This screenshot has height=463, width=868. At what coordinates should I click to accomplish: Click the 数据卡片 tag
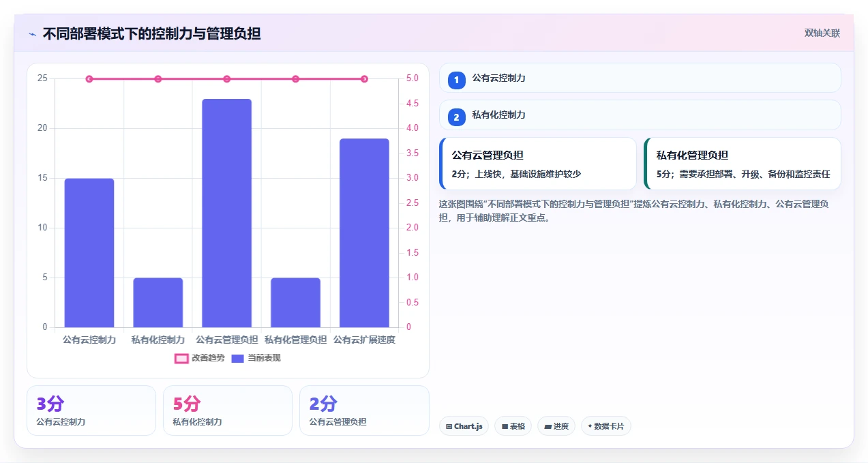(605, 426)
